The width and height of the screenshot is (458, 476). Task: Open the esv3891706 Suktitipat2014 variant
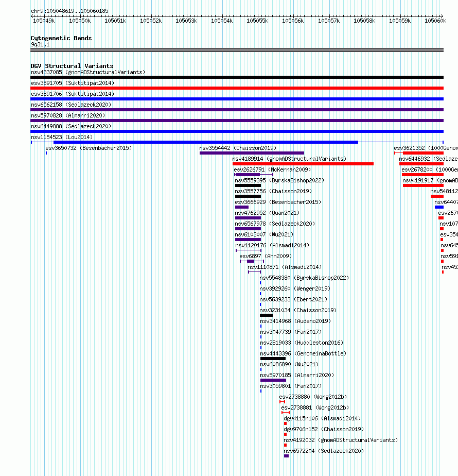tap(73, 94)
